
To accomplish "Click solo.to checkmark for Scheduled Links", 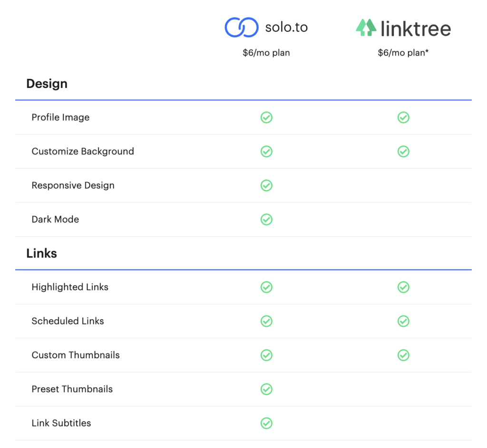I will (266, 321).
